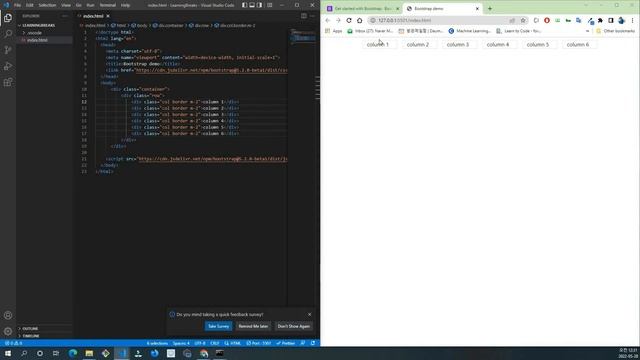Open the Explorer panel's more actions ellipsis
Viewport: 640px width, 360px height.
click(65, 16)
